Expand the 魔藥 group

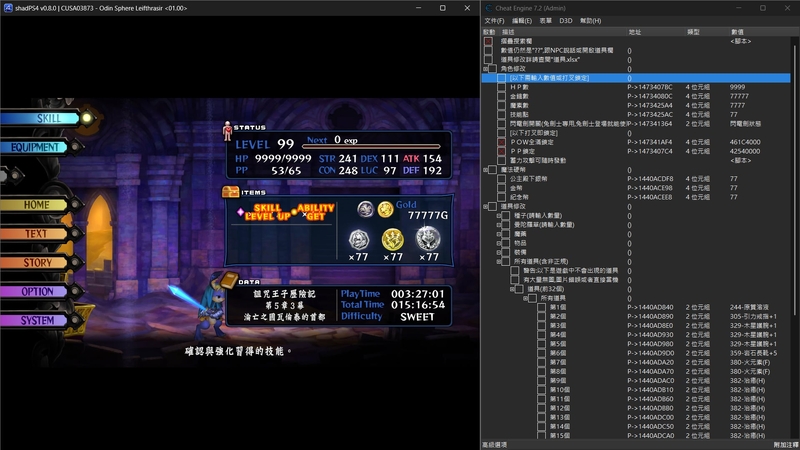pos(498,234)
